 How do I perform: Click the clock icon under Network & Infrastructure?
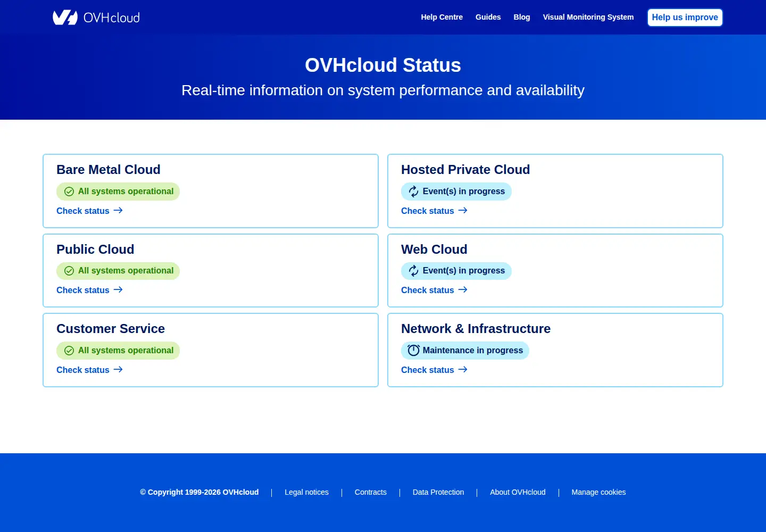click(x=414, y=350)
